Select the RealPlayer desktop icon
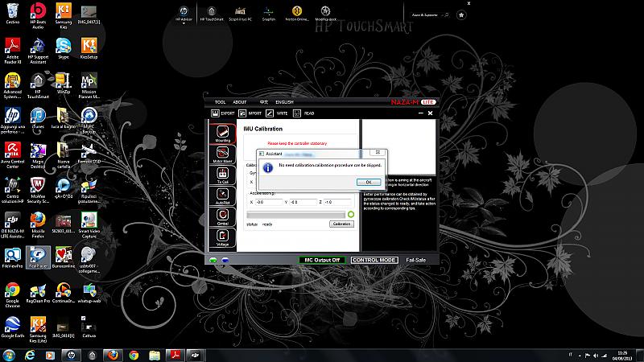The image size is (644, 362). [38, 257]
